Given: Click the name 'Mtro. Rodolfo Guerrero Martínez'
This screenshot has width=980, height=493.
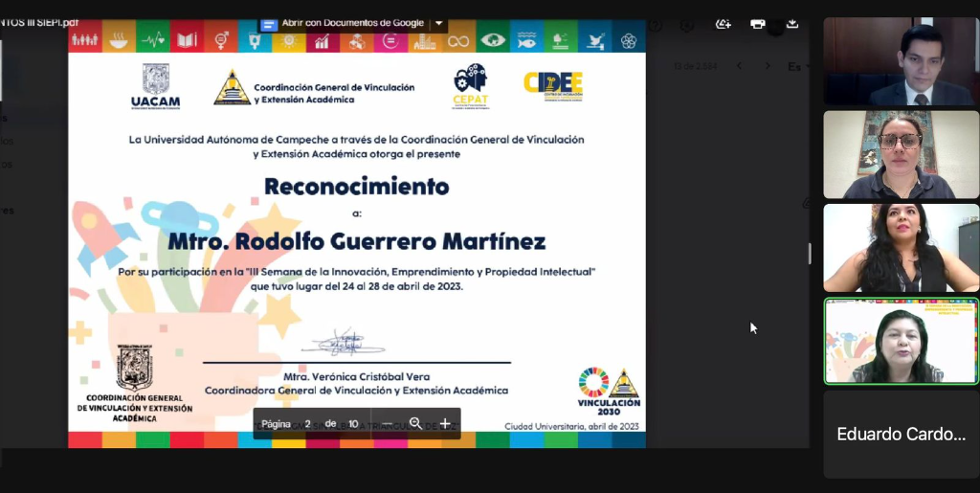Looking at the screenshot, I should tap(356, 241).
